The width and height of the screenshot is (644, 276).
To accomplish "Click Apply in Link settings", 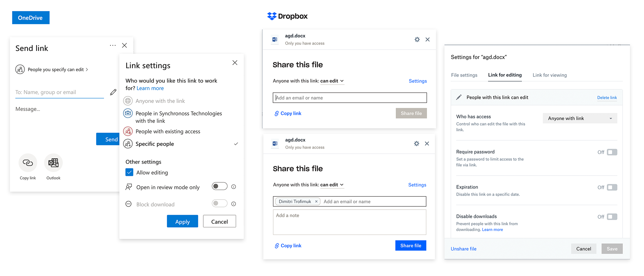I will pyautogui.click(x=182, y=221).
